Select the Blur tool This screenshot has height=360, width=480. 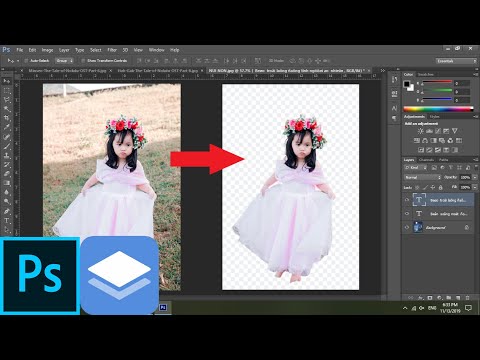point(7,193)
